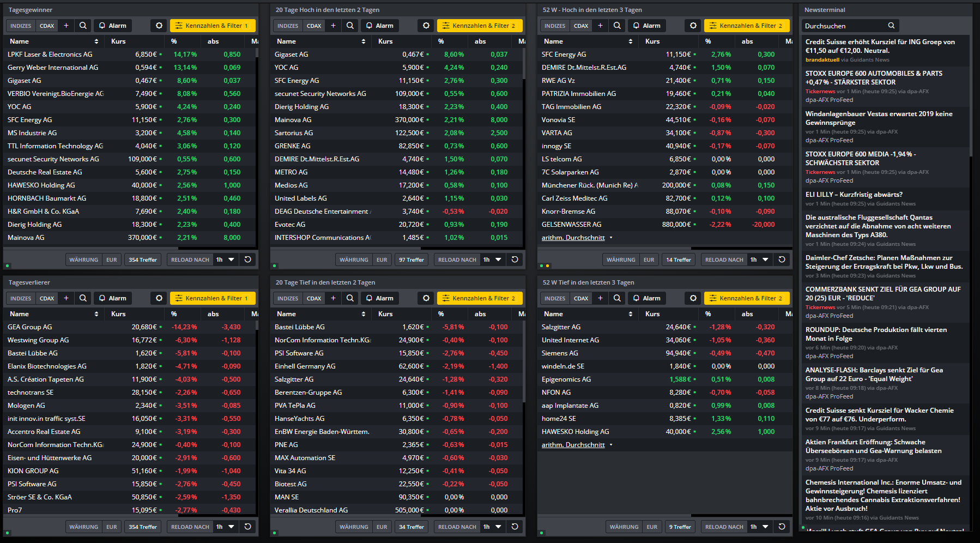Toggle CDAX in 20 Tage Tief panel
The width and height of the screenshot is (980, 543).
[x=314, y=298]
